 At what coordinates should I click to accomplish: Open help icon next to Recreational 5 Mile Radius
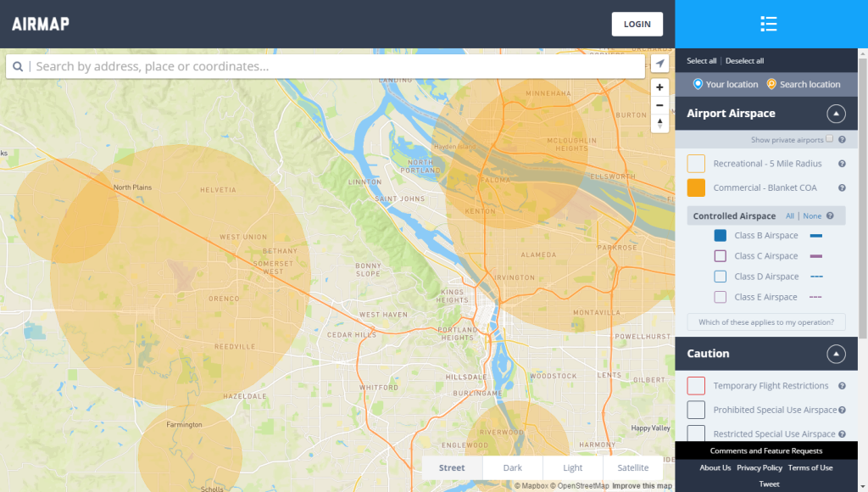point(842,164)
